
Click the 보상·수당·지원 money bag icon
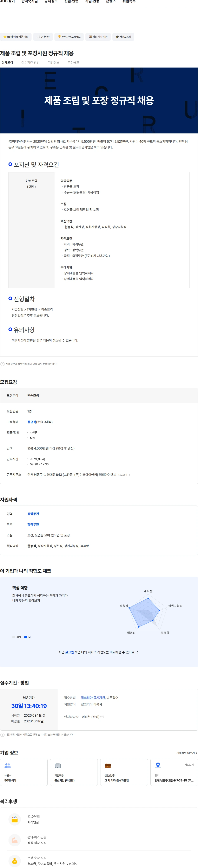(14, 861)
